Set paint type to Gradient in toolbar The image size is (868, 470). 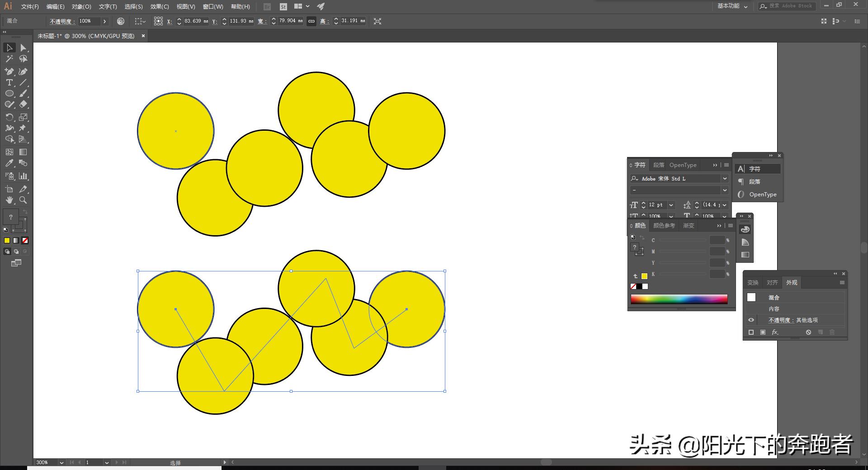16,241
